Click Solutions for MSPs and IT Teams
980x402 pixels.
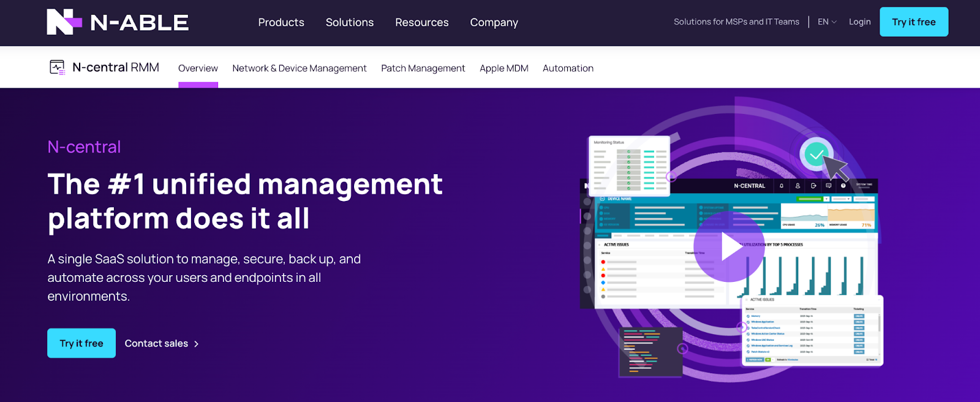(736, 22)
